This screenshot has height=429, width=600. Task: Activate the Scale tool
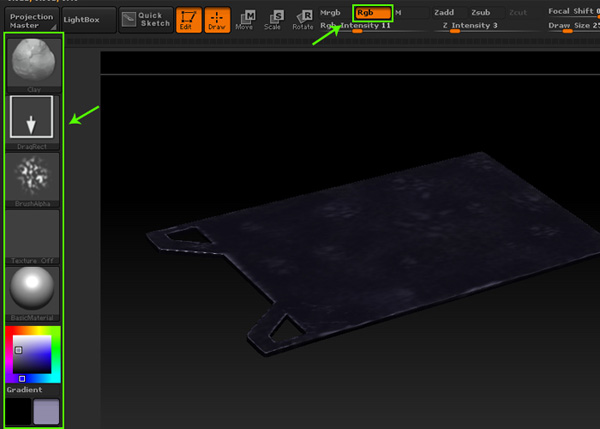pos(273,19)
